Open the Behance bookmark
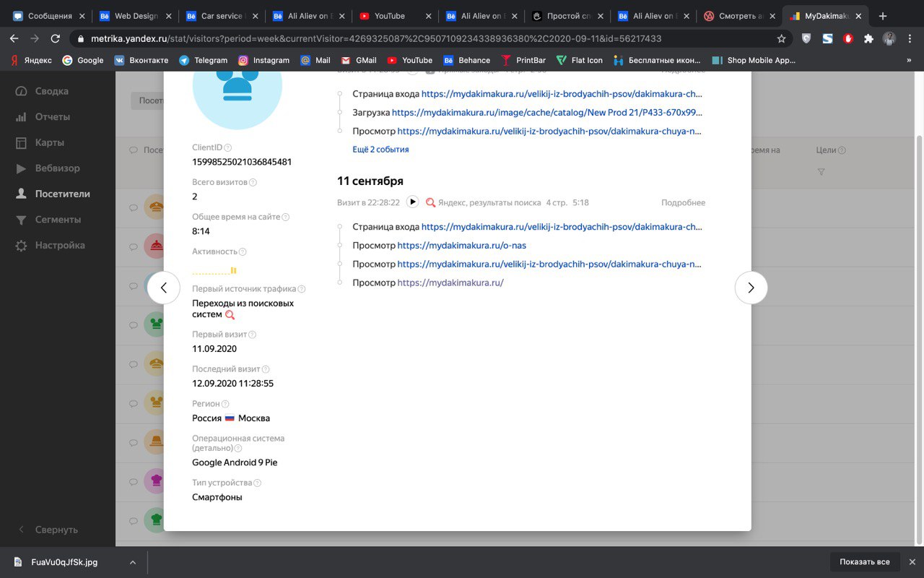Viewport: 924px width, 578px height. 466,60
